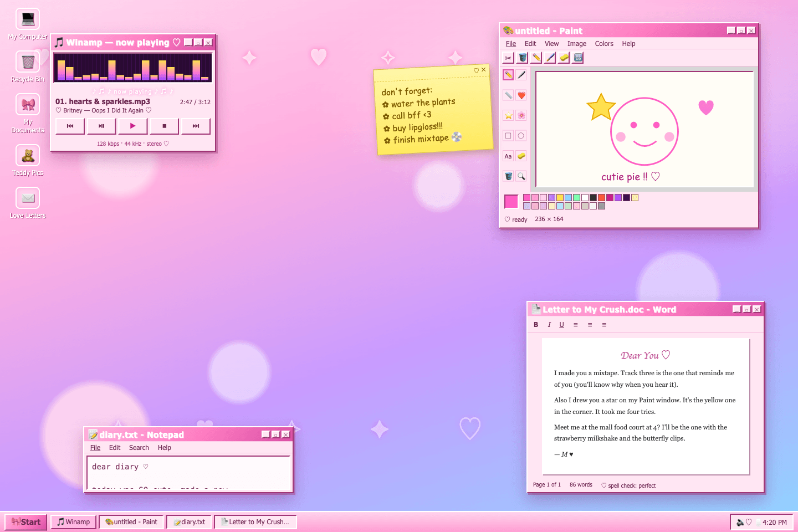
Task: Pick the orange-red color swatch in Paint
Action: (601, 197)
